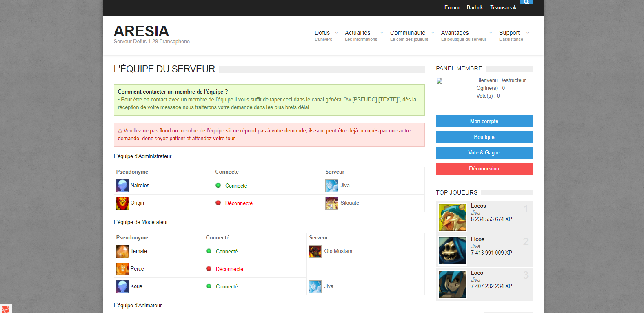Open the Barbok link
The height and width of the screenshot is (313, 644).
coord(475,8)
